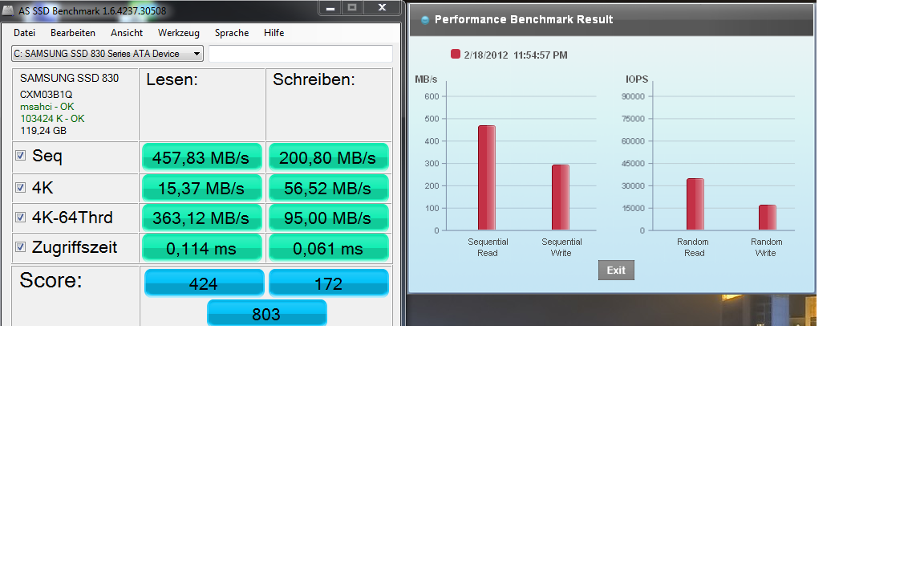924x578 pixels.
Task: Click the read score 424
Action: (x=204, y=283)
